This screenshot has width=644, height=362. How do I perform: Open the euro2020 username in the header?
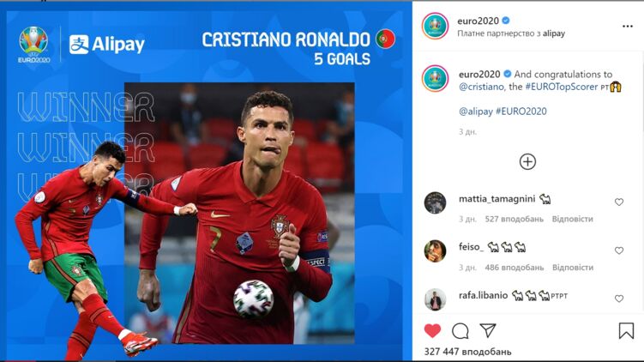[478, 21]
